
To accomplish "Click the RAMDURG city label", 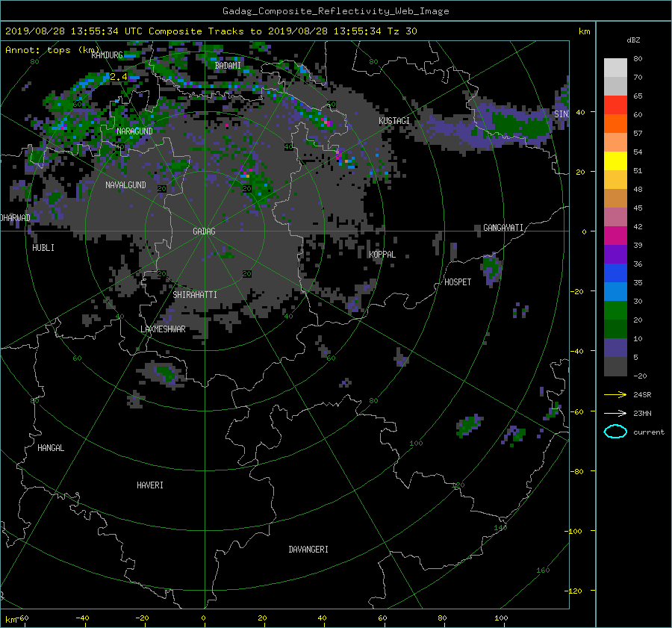I will tap(107, 55).
